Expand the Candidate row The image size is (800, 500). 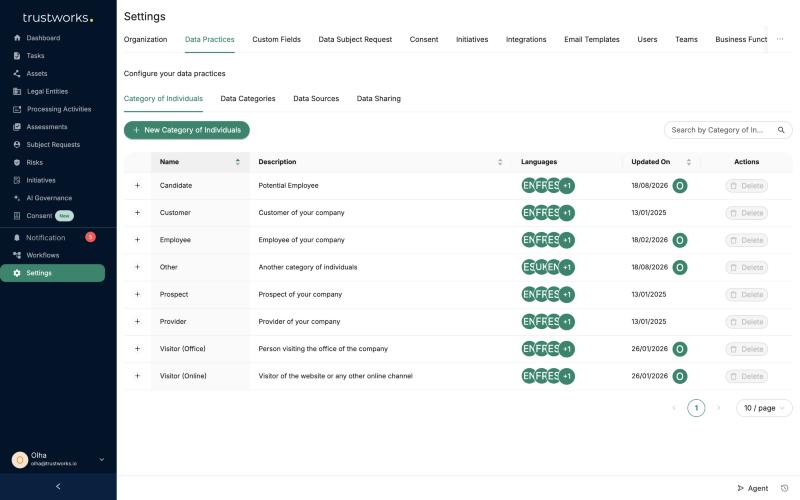(x=137, y=186)
